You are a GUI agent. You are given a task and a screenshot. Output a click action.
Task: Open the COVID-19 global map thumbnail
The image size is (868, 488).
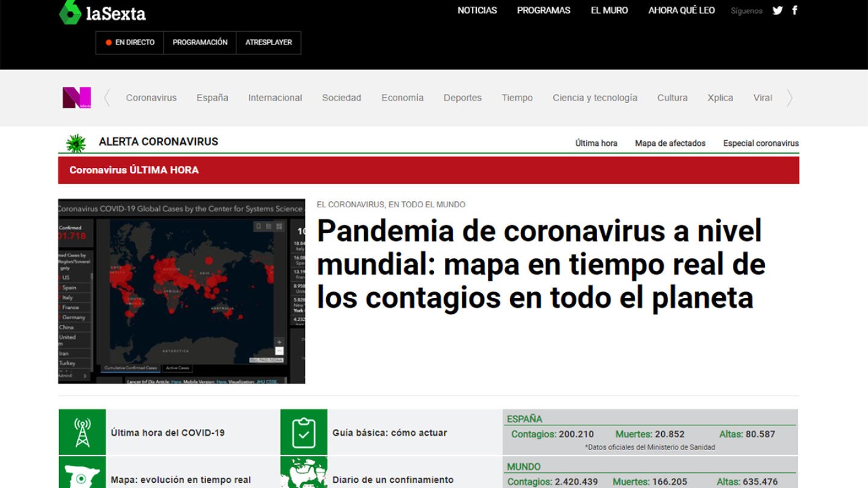coord(181,291)
